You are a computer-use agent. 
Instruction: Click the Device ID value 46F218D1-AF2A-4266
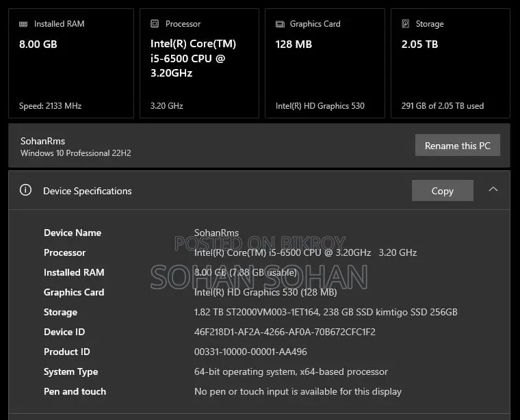click(x=285, y=332)
